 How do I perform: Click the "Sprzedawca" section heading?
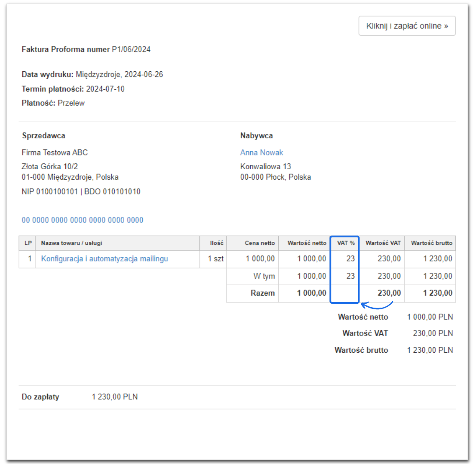[43, 136]
